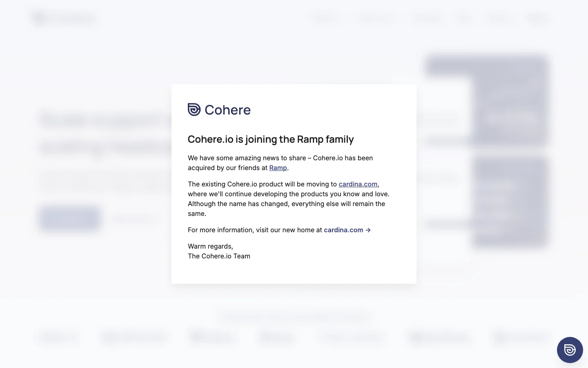Follow the Ramp link

point(278,168)
